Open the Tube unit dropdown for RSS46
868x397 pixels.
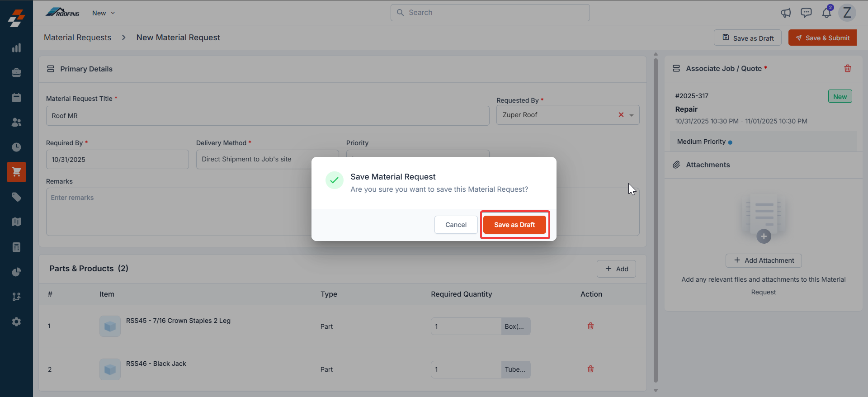516,369
